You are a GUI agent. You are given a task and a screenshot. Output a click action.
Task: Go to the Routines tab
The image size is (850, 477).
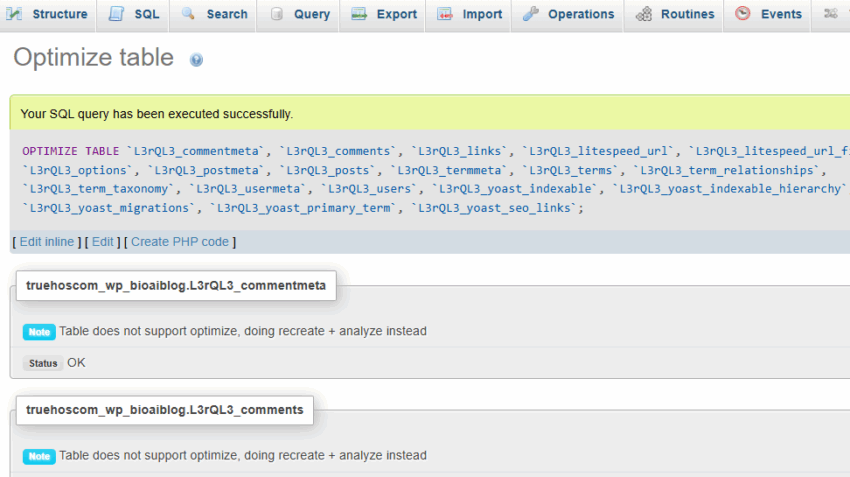[674, 14]
